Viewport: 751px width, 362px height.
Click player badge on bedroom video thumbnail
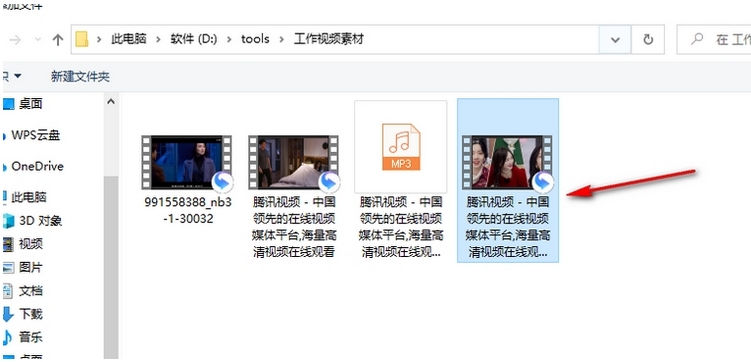click(329, 182)
